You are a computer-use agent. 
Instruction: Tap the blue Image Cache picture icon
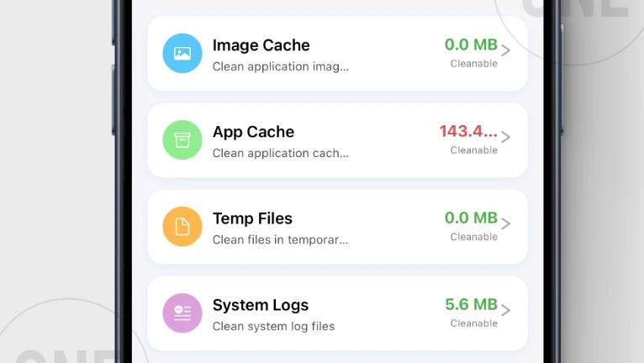click(182, 54)
